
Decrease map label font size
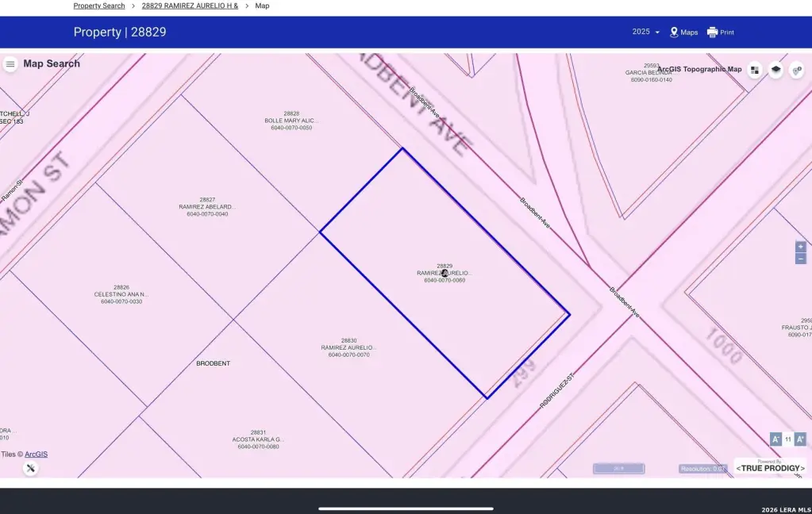775,439
